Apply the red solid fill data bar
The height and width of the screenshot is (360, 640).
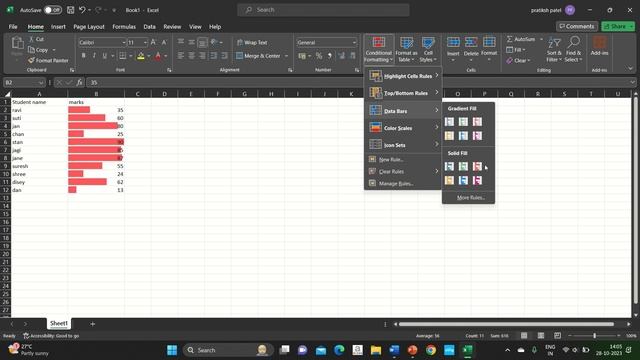[477, 166]
